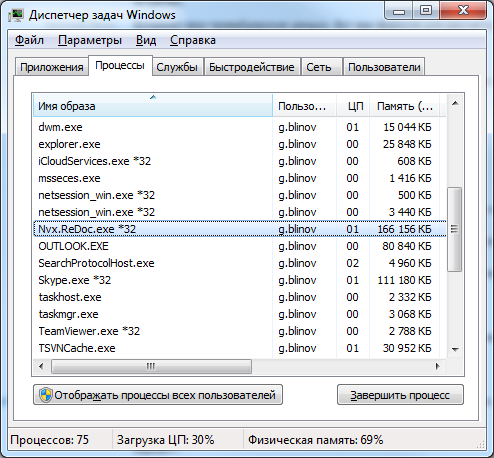This screenshot has width=494, height=458.
Task: Click the Task Manager title bar icon
Action: pyautogui.click(x=16, y=15)
